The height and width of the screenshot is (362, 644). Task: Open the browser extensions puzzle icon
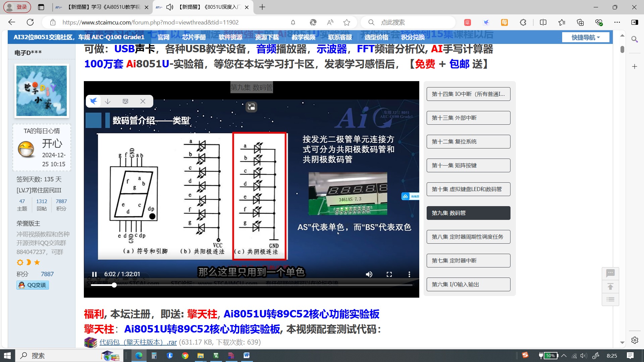pyautogui.click(x=523, y=22)
